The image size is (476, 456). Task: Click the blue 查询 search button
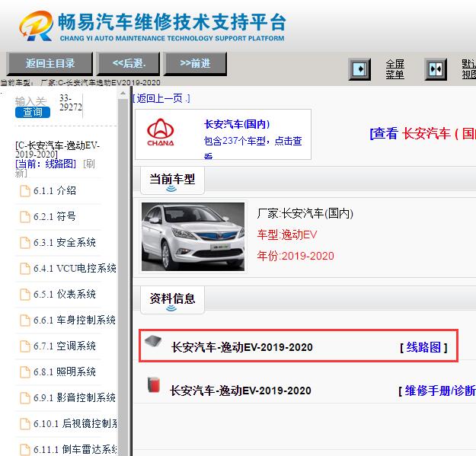tap(33, 113)
